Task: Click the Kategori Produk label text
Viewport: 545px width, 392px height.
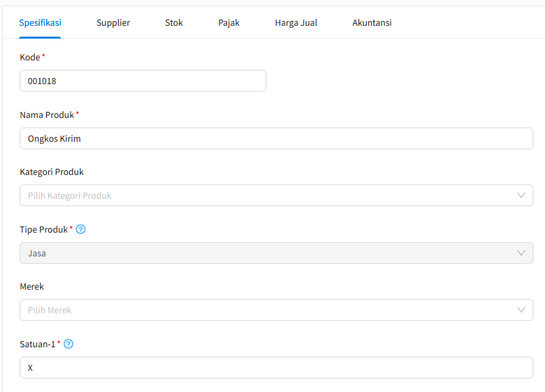Action: tap(52, 172)
